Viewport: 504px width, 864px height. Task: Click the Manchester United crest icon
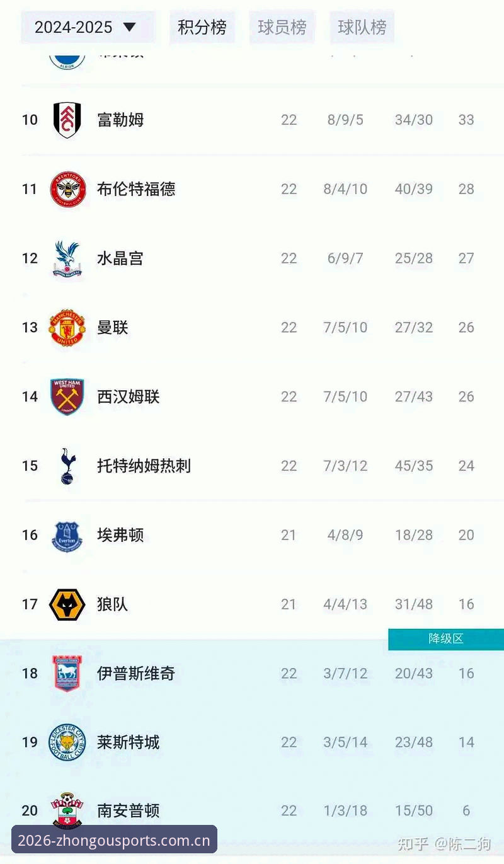[67, 328]
